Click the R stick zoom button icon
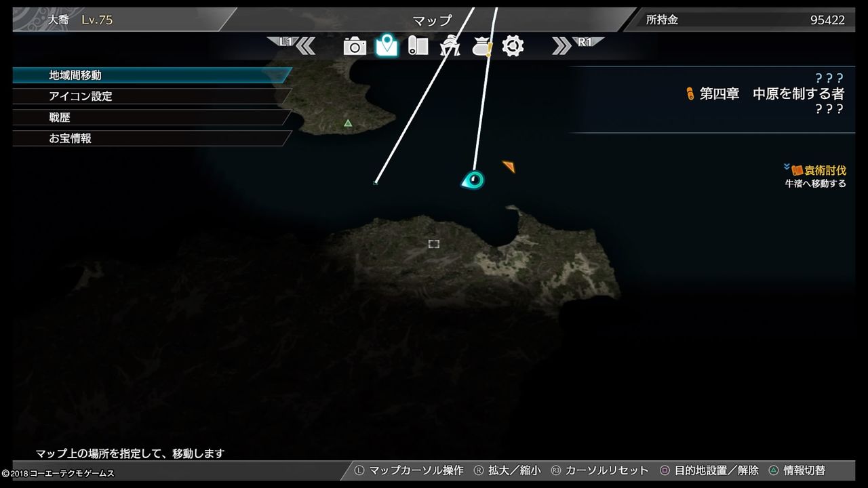The image size is (868, 488). click(x=479, y=470)
